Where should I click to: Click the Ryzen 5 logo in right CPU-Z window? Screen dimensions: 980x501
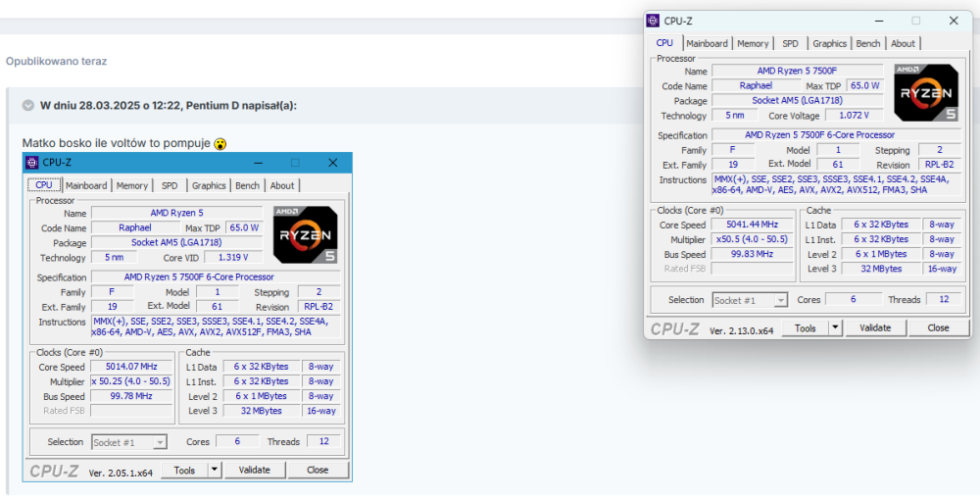pyautogui.click(x=925, y=94)
